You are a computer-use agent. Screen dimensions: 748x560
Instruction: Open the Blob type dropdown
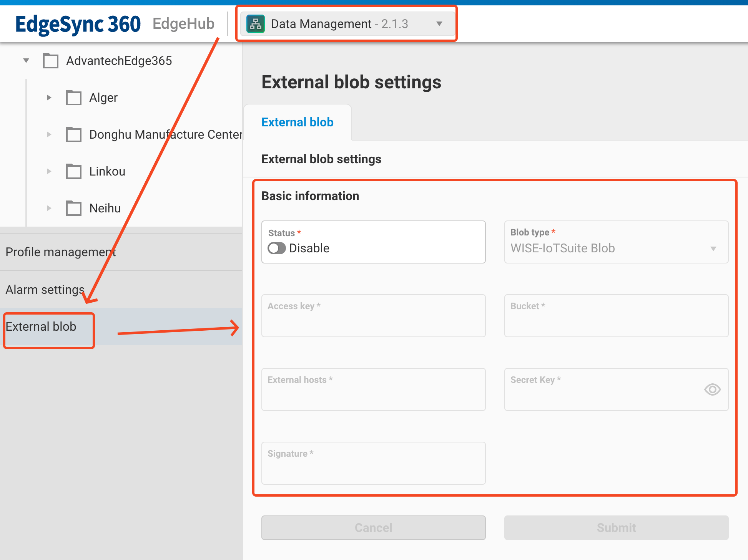pyautogui.click(x=616, y=248)
